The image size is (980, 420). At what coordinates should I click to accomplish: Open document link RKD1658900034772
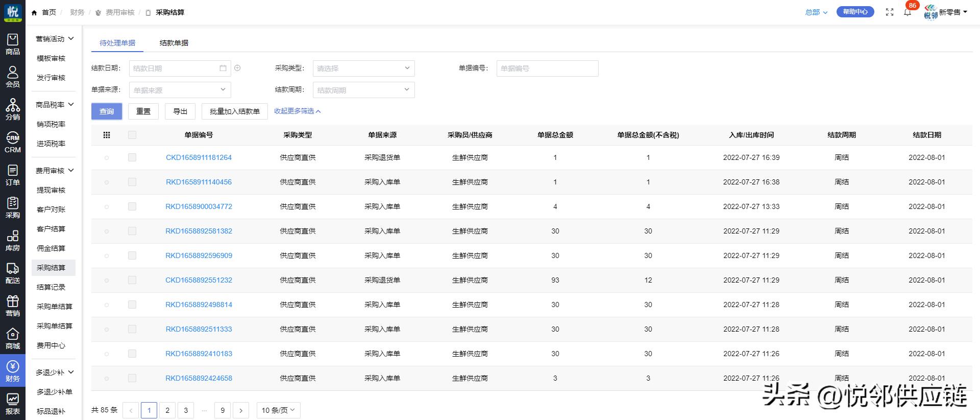(199, 206)
